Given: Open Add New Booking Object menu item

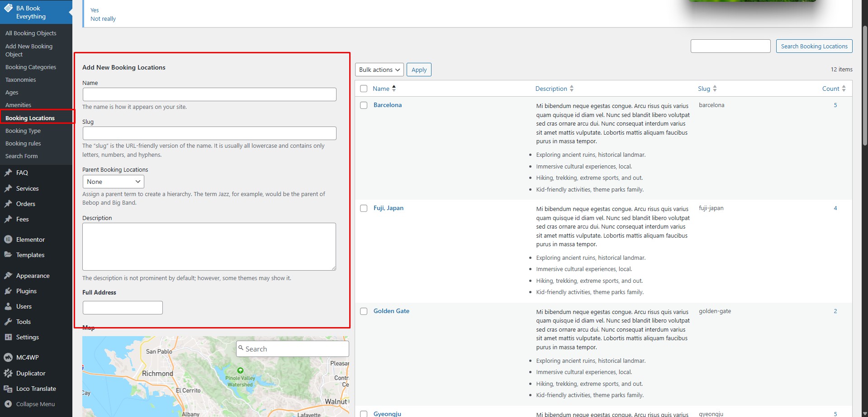Looking at the screenshot, I should 29,50.
